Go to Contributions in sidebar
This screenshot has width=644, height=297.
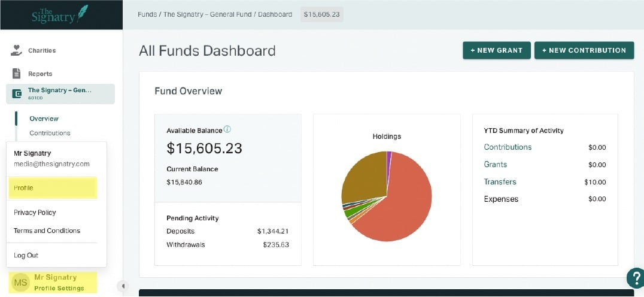(x=50, y=133)
